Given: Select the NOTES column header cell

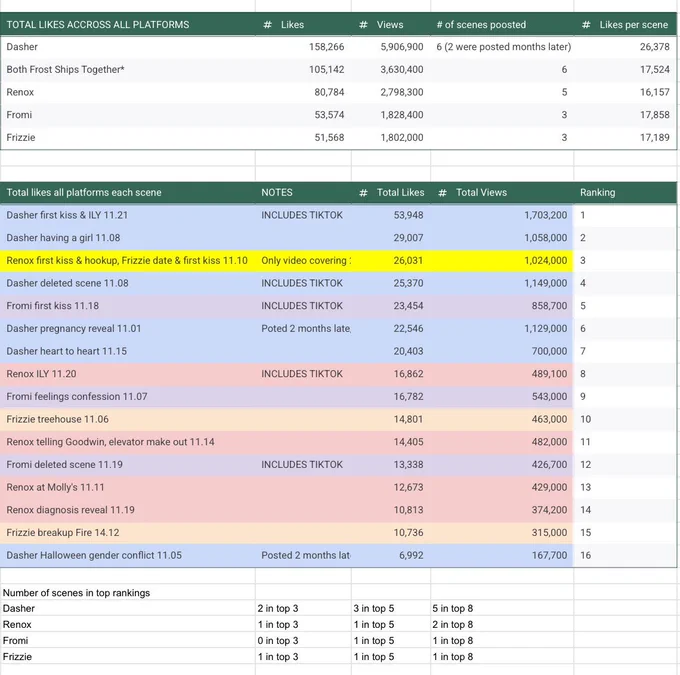Looking at the screenshot, I should pyautogui.click(x=303, y=193).
